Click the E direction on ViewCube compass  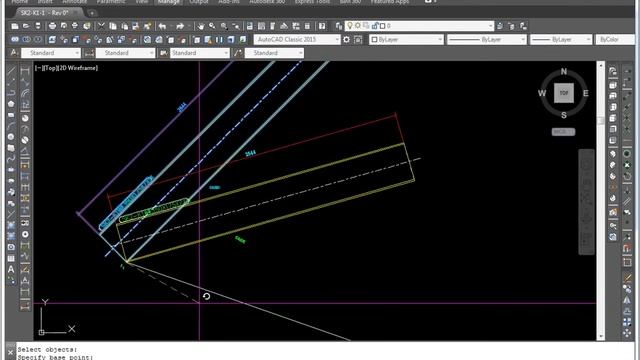[586, 93]
